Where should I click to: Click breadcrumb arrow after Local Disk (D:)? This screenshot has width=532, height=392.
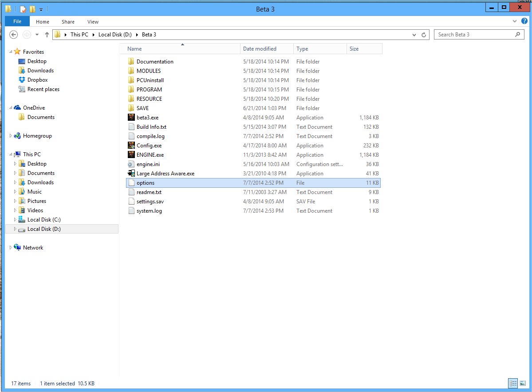click(137, 35)
